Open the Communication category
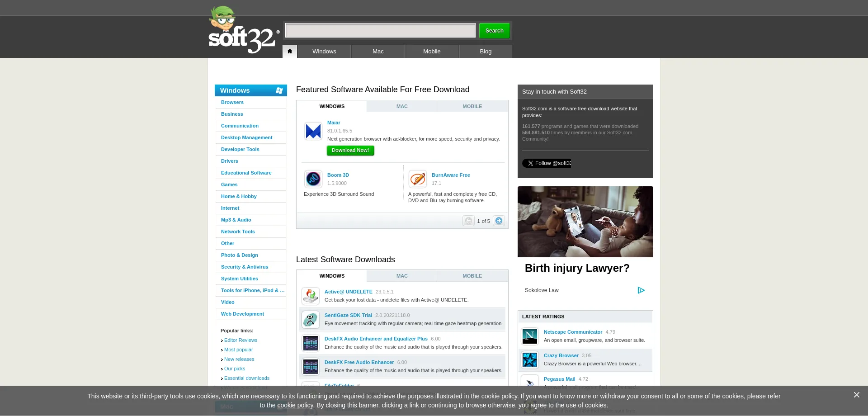Screen dimensions: 868x416 click(x=240, y=126)
